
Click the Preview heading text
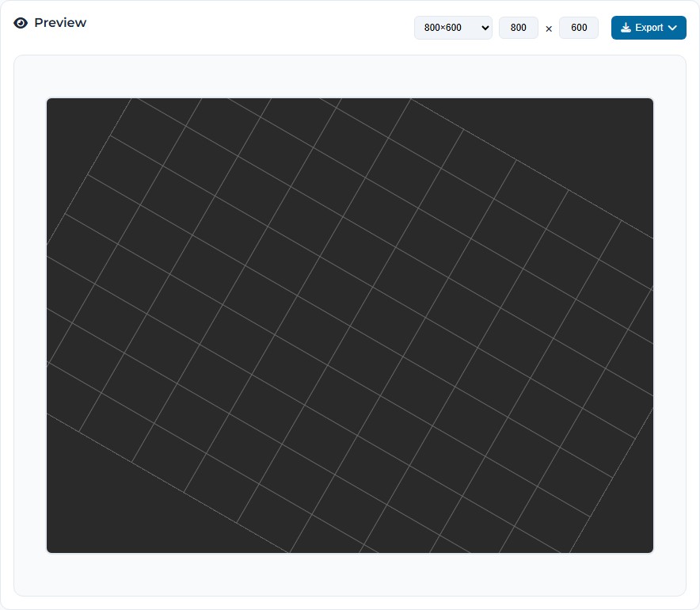click(60, 23)
